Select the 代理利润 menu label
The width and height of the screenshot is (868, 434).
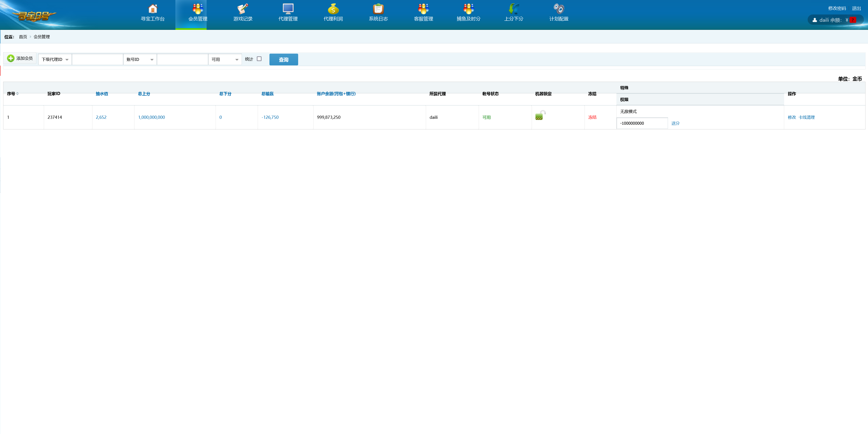[333, 19]
